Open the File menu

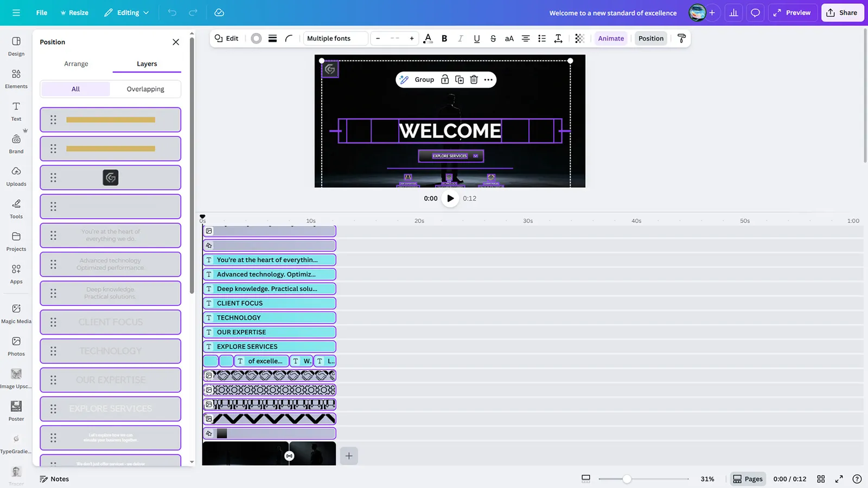42,12
